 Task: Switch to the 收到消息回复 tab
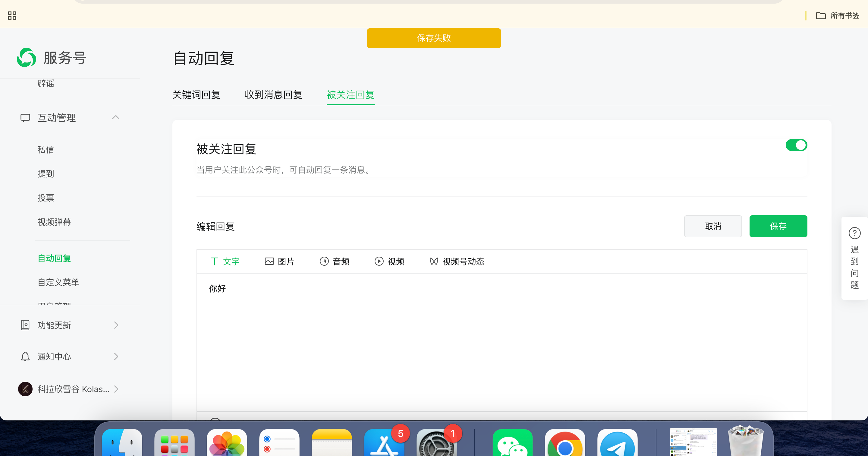(x=273, y=95)
